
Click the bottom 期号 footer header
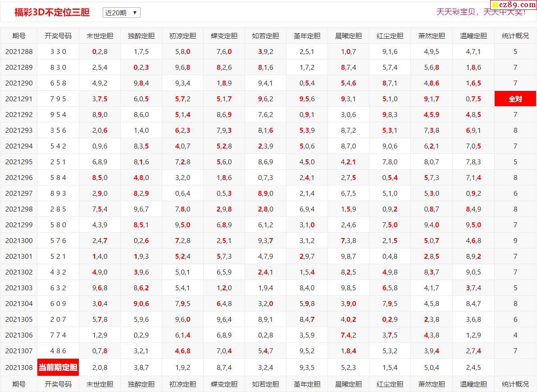coord(19,384)
